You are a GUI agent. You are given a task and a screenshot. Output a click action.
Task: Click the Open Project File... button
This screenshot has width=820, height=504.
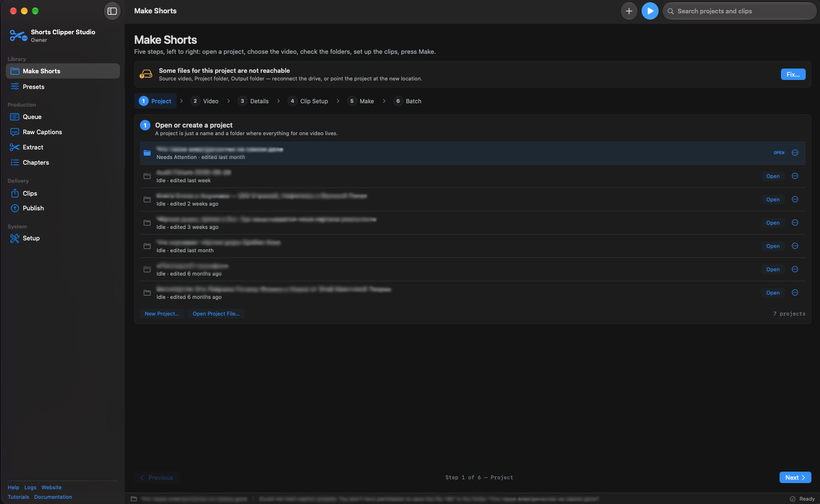click(216, 314)
